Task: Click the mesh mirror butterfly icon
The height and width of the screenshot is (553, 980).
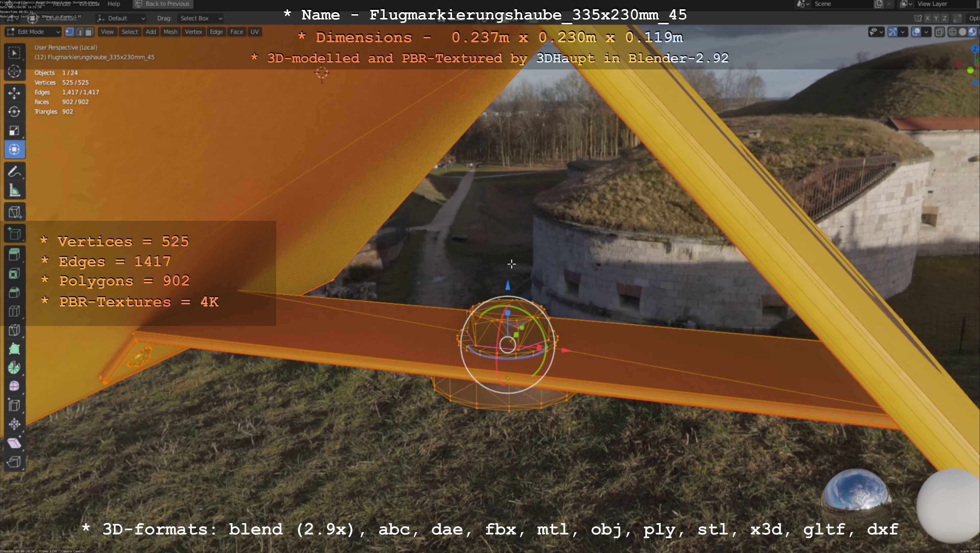Action: coord(918,18)
